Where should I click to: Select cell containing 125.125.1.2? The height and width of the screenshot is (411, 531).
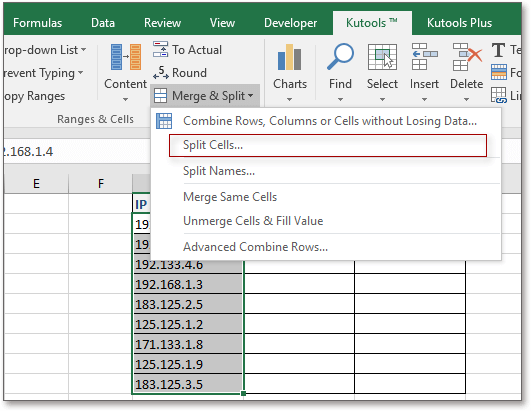(188, 324)
